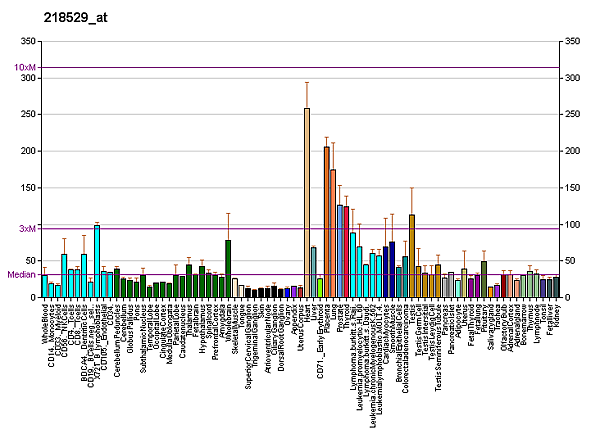Screen dimensions: 600x434
Task: Select the 10xM threshold label
Action: 25,67
